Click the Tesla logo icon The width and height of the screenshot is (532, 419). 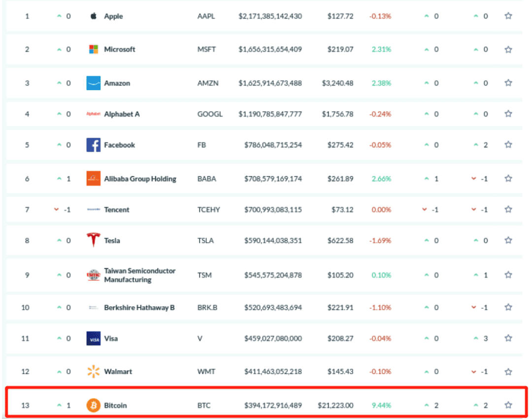(93, 240)
